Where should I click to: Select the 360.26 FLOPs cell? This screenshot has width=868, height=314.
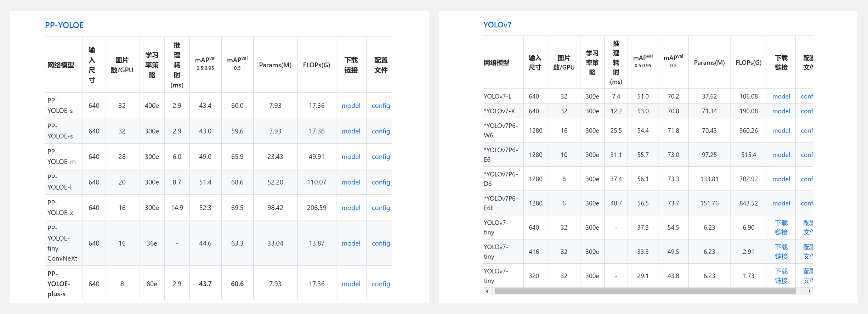[x=749, y=131]
